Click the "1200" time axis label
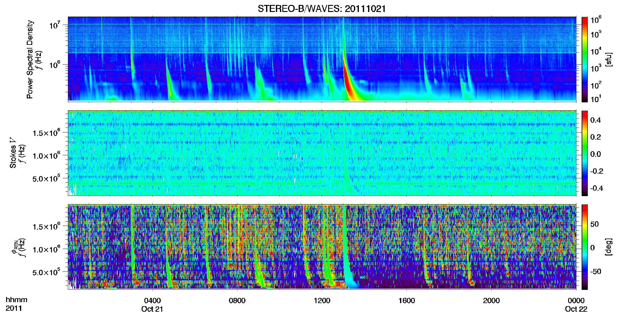This screenshot has height=332, width=644. tap(322, 301)
